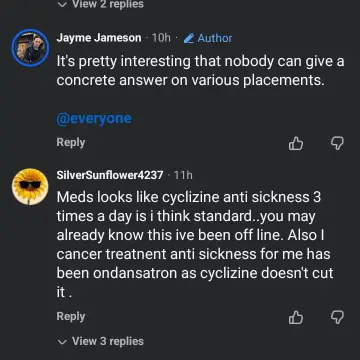This screenshot has width=360, height=360.
Task: Open the sunflower with sunglasses avatar
Action: (x=30, y=187)
